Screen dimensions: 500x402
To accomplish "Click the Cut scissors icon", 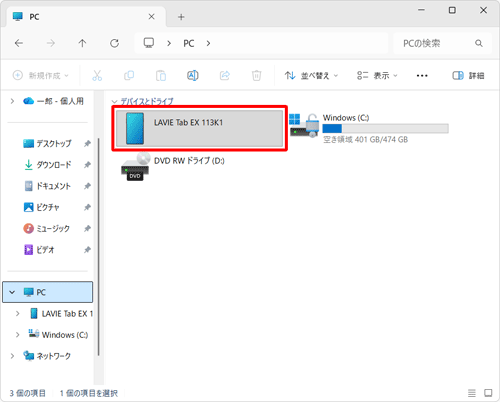I will pos(97,75).
